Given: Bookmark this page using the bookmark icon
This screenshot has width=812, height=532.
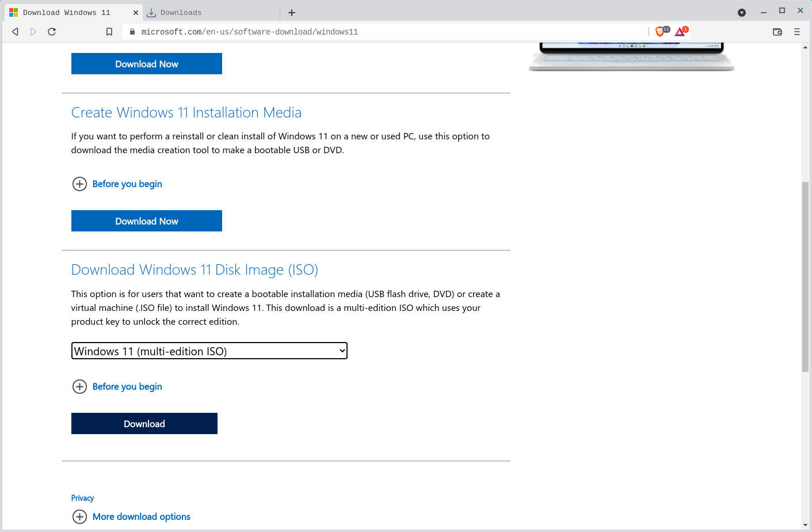Looking at the screenshot, I should (109, 32).
